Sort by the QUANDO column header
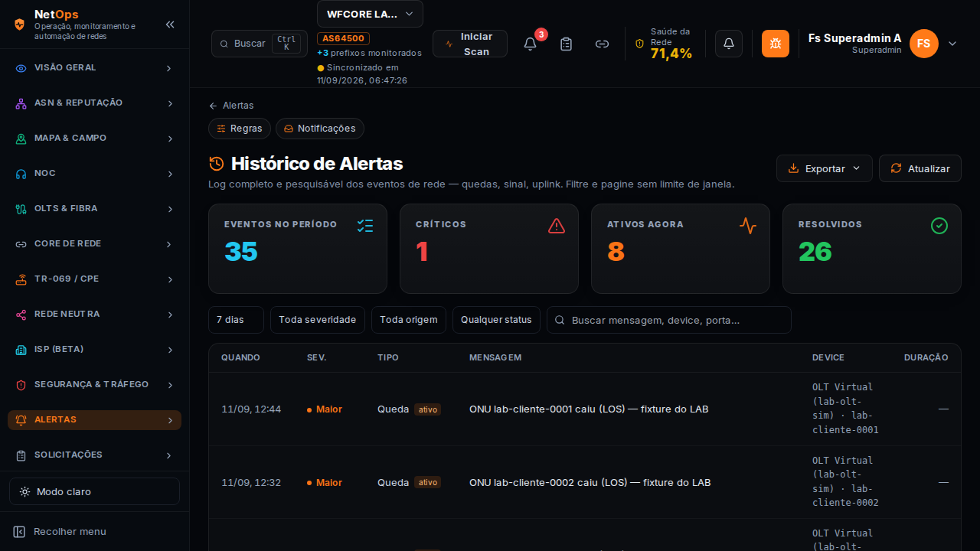The width and height of the screenshot is (980, 551). click(240, 357)
